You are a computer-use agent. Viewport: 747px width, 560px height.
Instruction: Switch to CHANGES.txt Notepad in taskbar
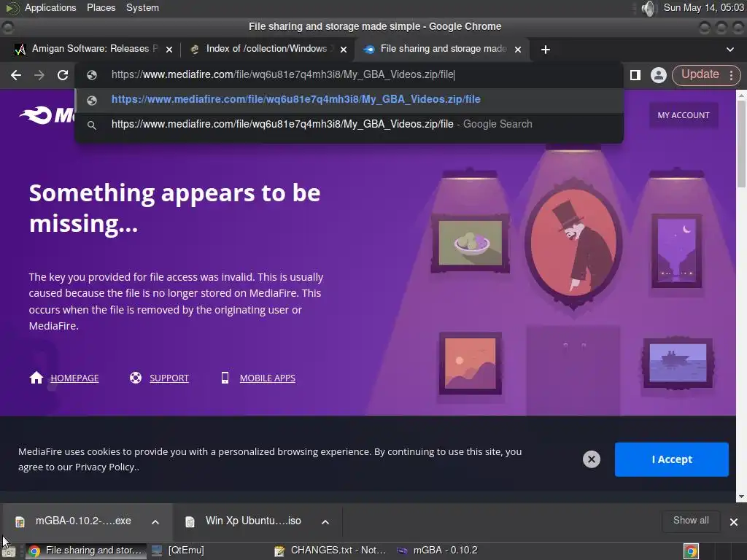click(330, 551)
